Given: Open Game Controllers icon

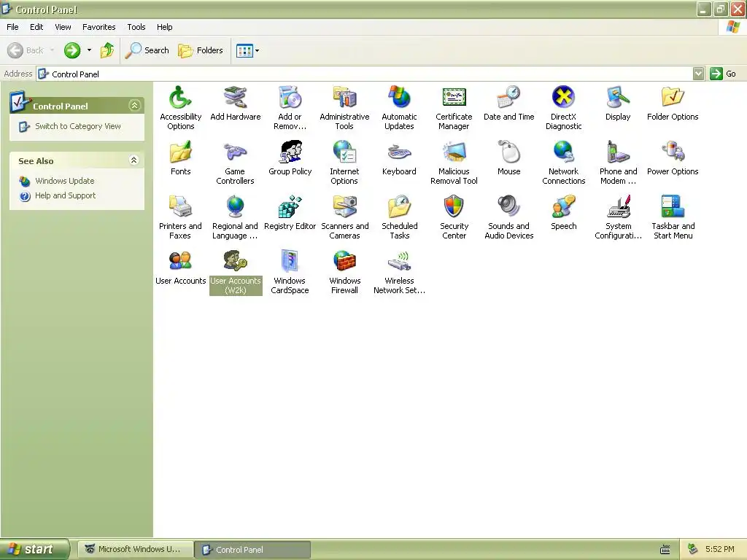Looking at the screenshot, I should 235,152.
